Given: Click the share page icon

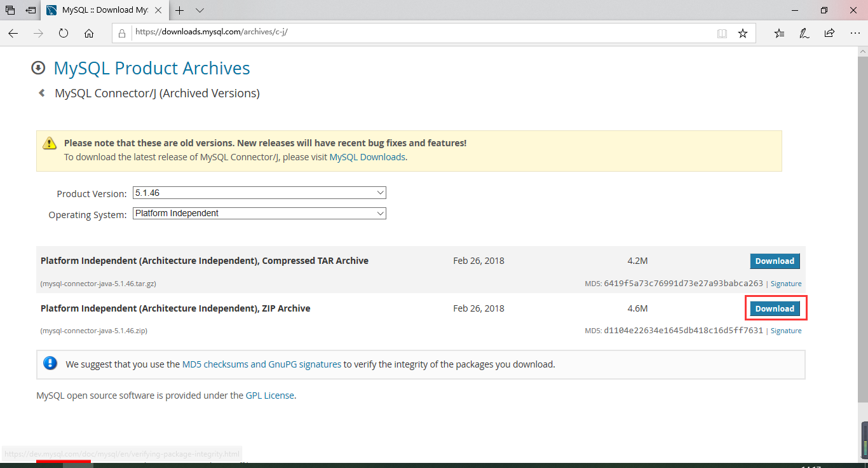Looking at the screenshot, I should click(829, 33).
